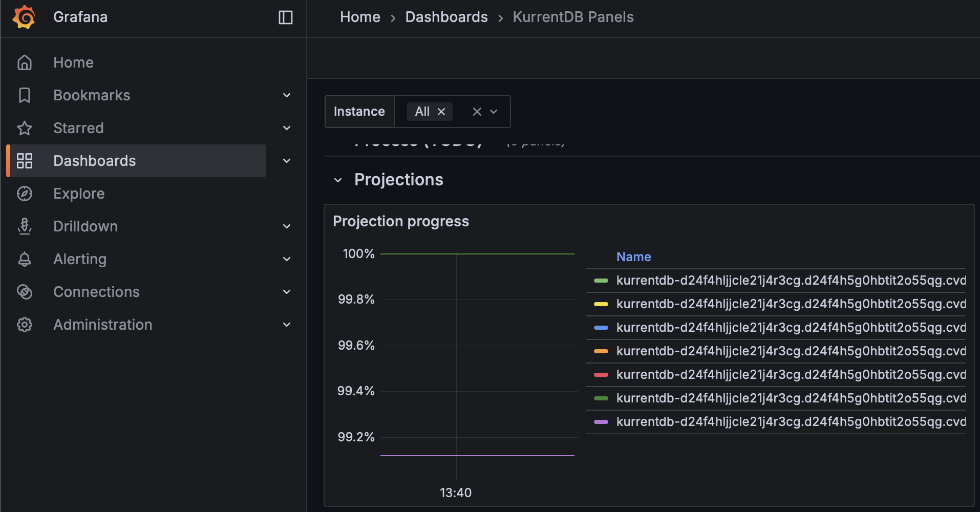Click the purple legend series swatch
This screenshot has height=512, width=980.
click(x=601, y=422)
